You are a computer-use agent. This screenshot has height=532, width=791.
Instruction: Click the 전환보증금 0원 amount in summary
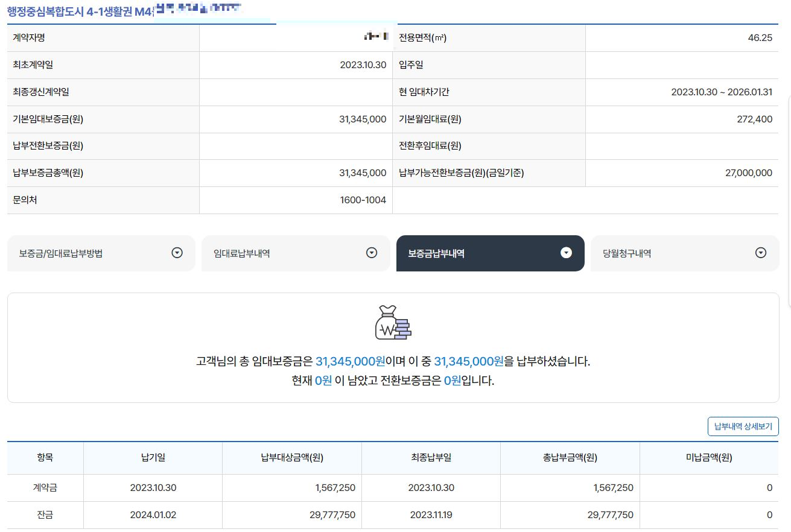(x=453, y=381)
